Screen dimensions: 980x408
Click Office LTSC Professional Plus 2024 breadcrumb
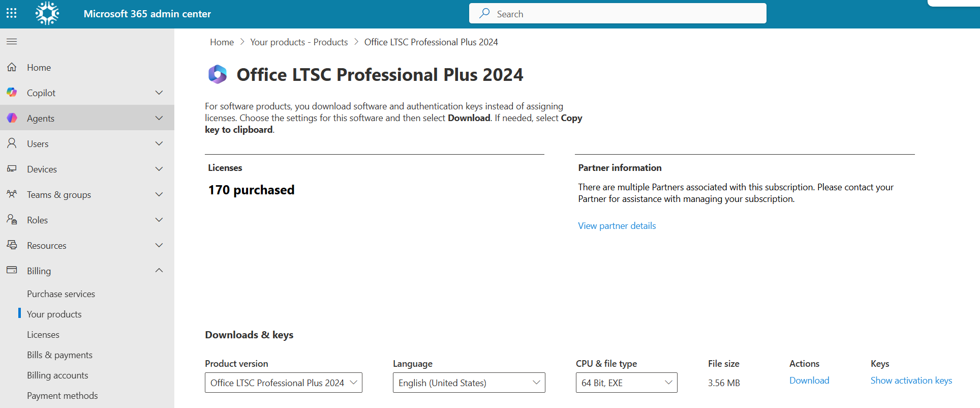click(x=431, y=42)
